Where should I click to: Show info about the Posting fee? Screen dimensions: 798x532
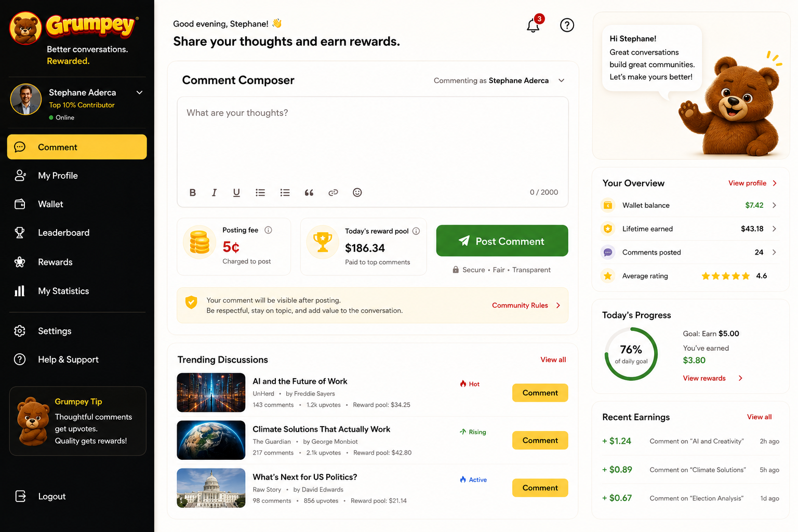click(268, 230)
